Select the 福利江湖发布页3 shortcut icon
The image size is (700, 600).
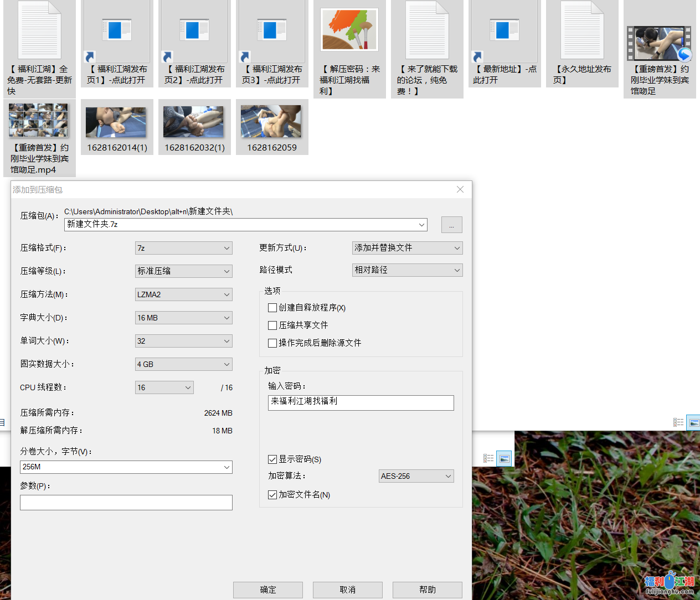[x=271, y=30]
